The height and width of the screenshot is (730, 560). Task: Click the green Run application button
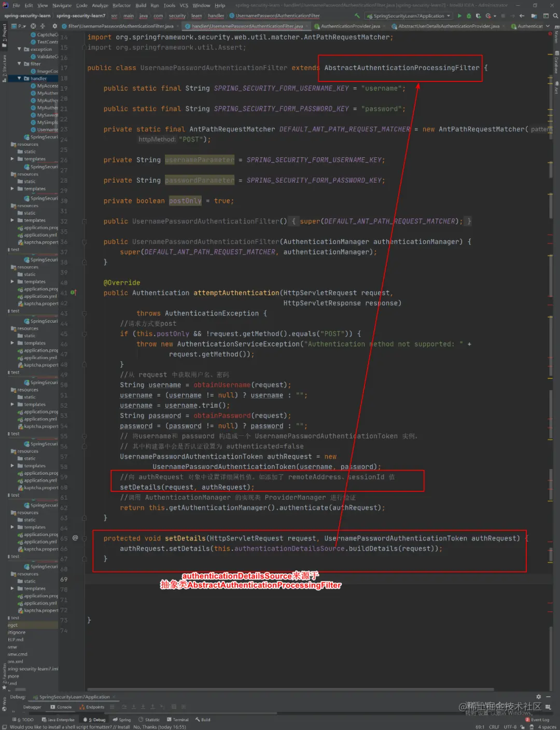click(459, 16)
